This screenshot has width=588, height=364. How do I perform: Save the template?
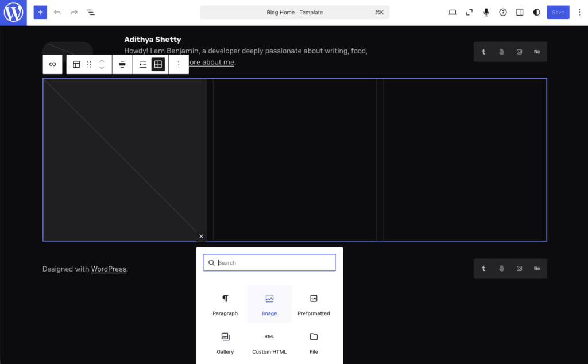tap(558, 13)
